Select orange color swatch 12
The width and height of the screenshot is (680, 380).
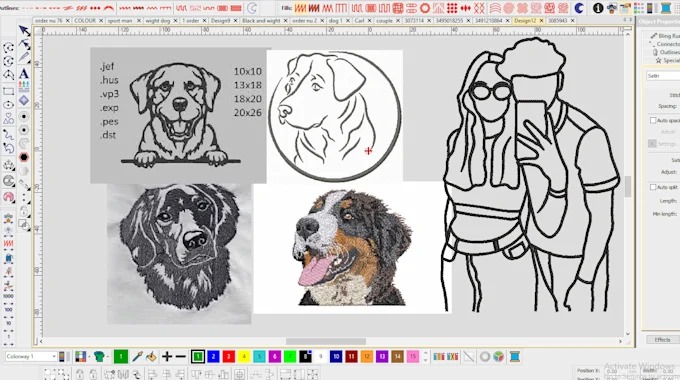[366, 357]
